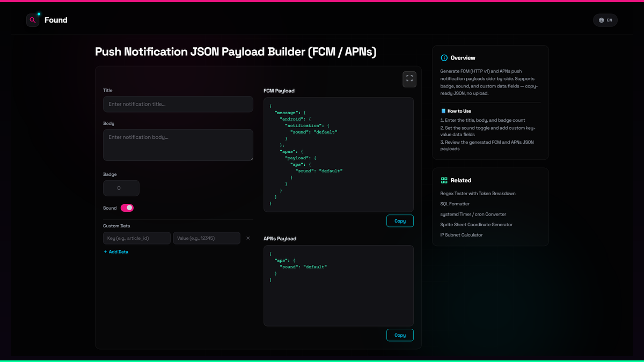Remove the custom data row
This screenshot has width=644, height=362.
(248, 238)
